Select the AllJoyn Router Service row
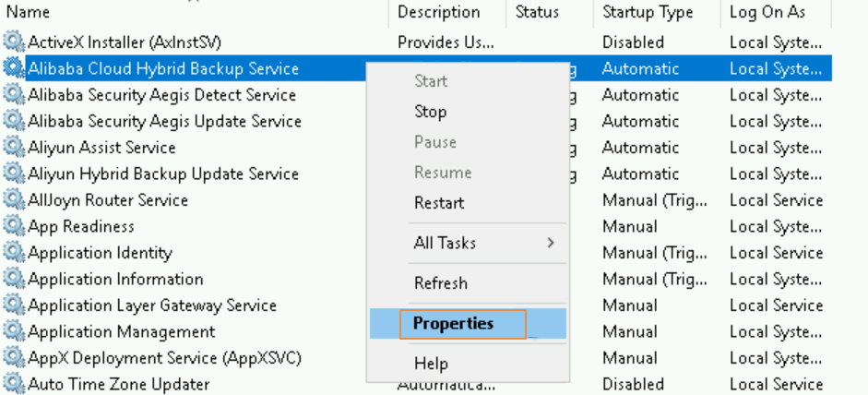 (x=108, y=200)
